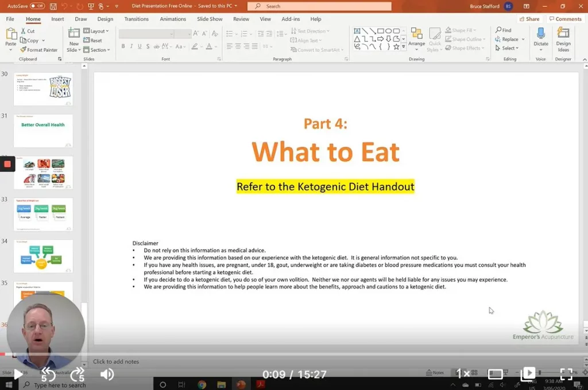Click the Paste icon
Viewport: 588px width, 390px height.
pos(11,34)
